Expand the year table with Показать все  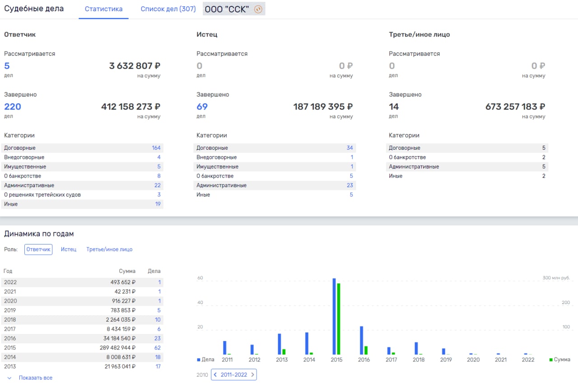[x=36, y=378]
